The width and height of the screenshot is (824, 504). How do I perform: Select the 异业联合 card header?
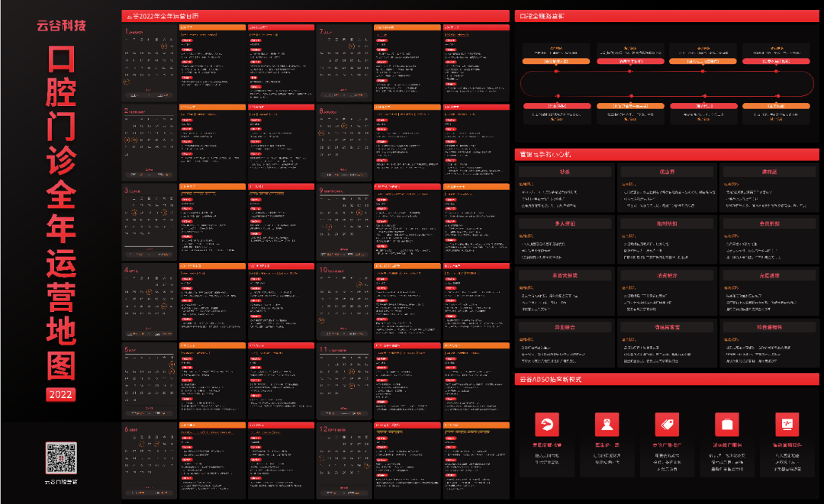coord(565,327)
